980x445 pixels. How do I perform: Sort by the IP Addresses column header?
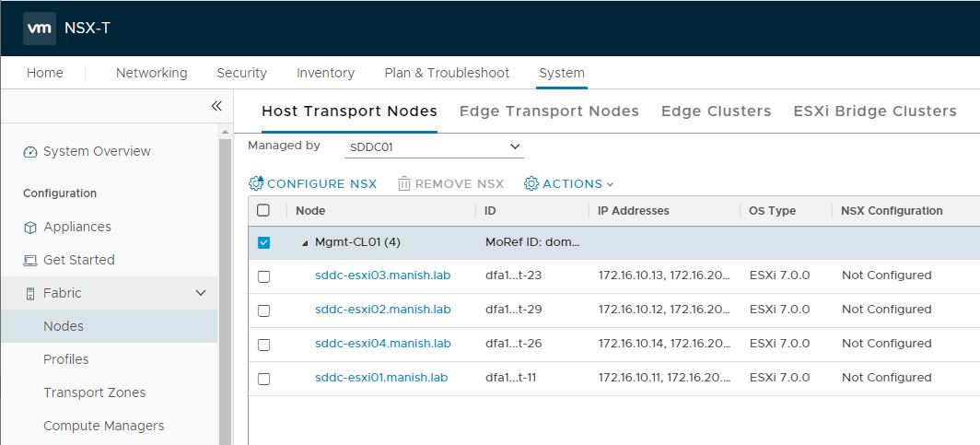click(633, 210)
